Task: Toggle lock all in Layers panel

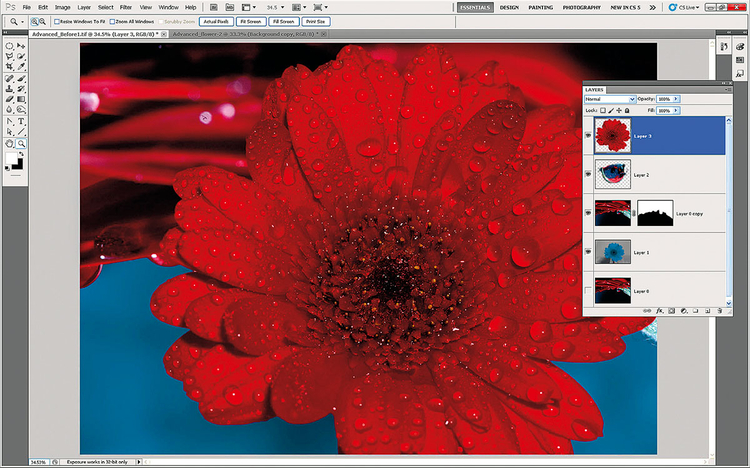Action: [x=627, y=111]
